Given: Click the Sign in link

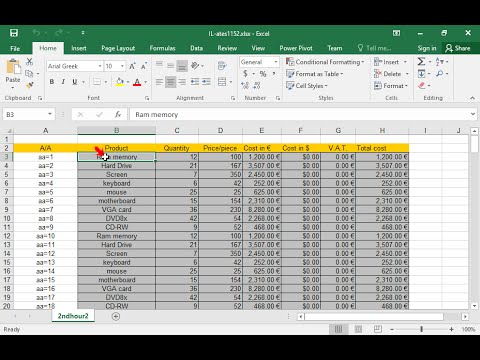Looking at the screenshot, I should click(x=427, y=48).
